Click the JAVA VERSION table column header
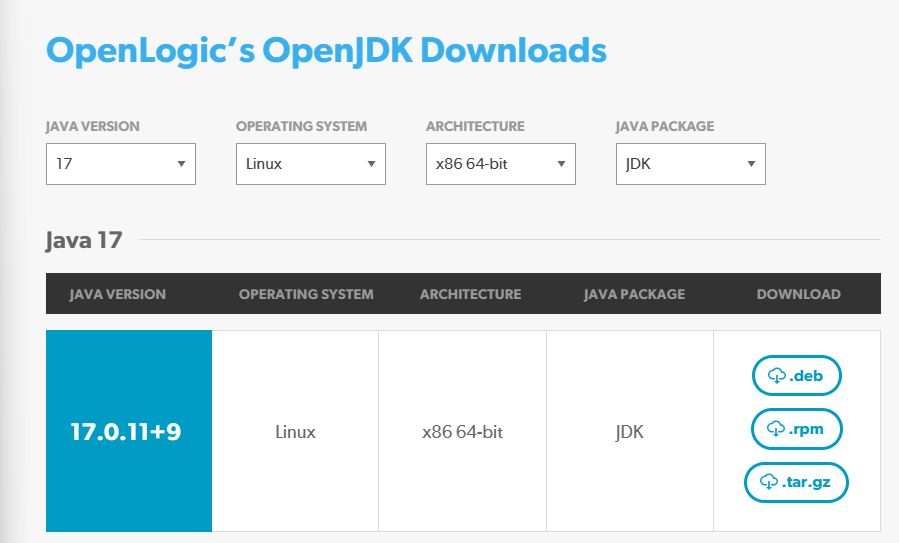The width and height of the screenshot is (899, 543). (x=118, y=294)
